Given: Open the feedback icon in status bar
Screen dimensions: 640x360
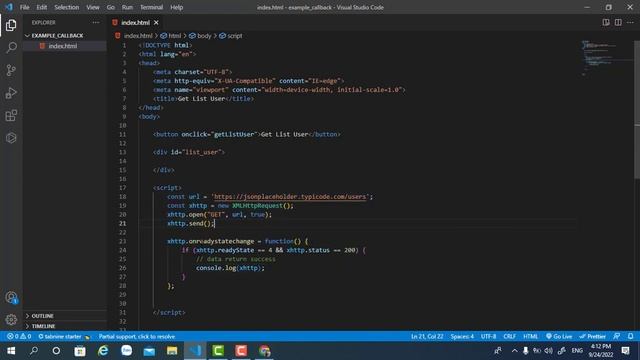Looking at the screenshot, I should pos(617,336).
